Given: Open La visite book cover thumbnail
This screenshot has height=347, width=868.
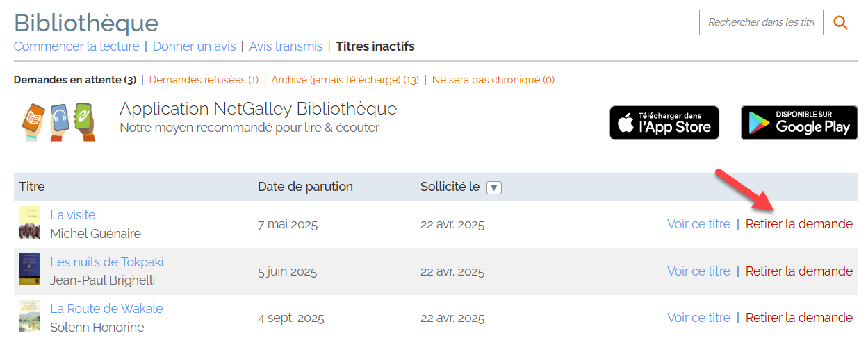Looking at the screenshot, I should [x=29, y=223].
